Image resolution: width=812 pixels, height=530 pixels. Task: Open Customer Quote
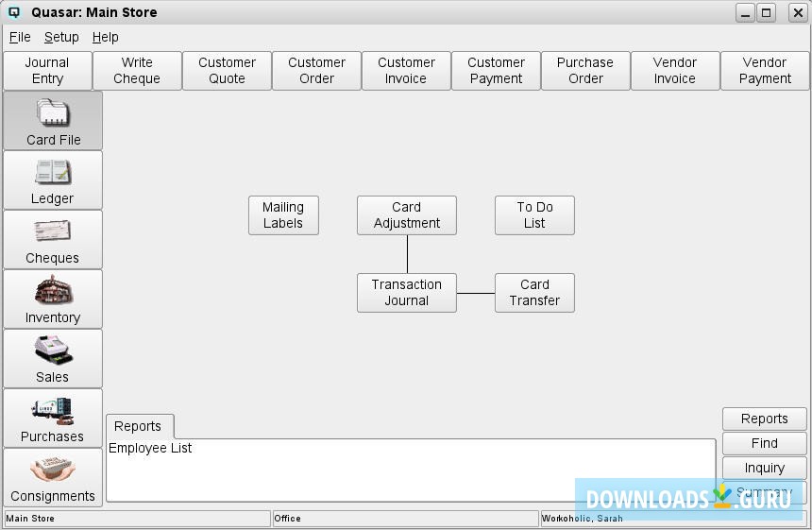click(227, 71)
